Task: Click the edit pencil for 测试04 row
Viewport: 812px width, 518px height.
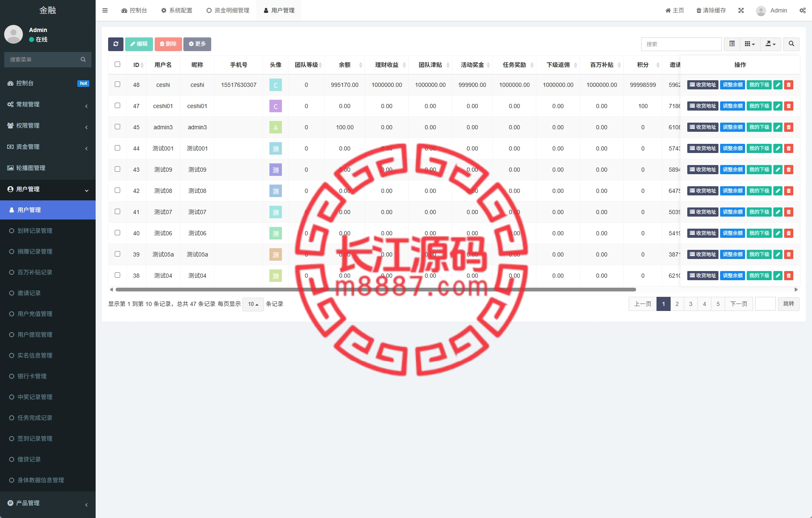Action: tap(778, 276)
